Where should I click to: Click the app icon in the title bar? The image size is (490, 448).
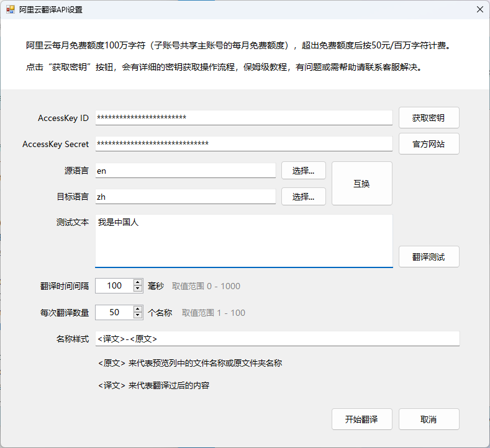click(11, 10)
